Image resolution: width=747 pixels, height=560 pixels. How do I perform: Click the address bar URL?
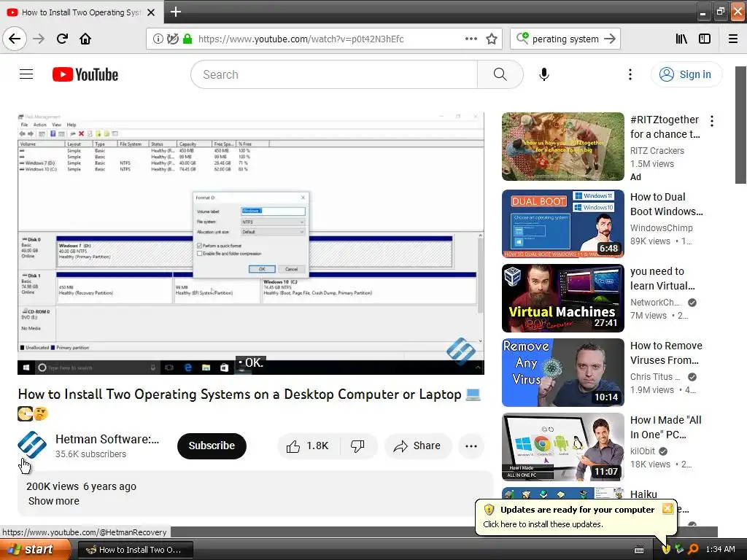tap(301, 39)
